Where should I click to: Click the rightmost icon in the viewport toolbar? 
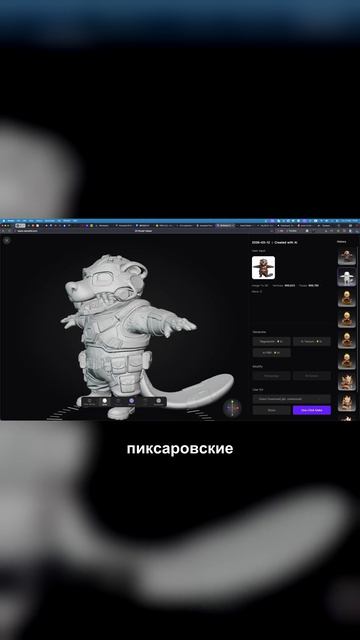click(159, 402)
